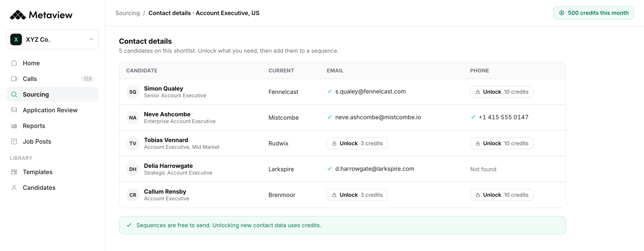
Task: Go to Application Review
Action: [x=52, y=110]
